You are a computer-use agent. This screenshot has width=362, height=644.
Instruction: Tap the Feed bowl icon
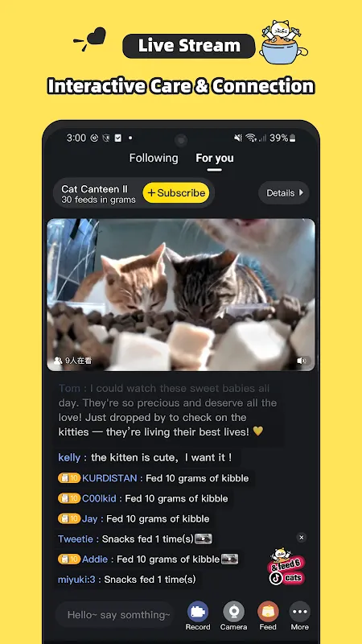268,612
